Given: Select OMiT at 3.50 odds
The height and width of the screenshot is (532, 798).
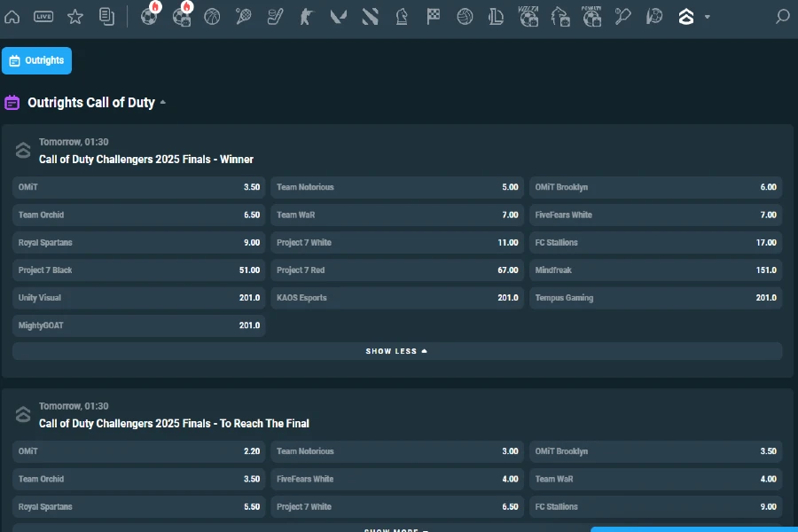Looking at the screenshot, I should click(138, 187).
